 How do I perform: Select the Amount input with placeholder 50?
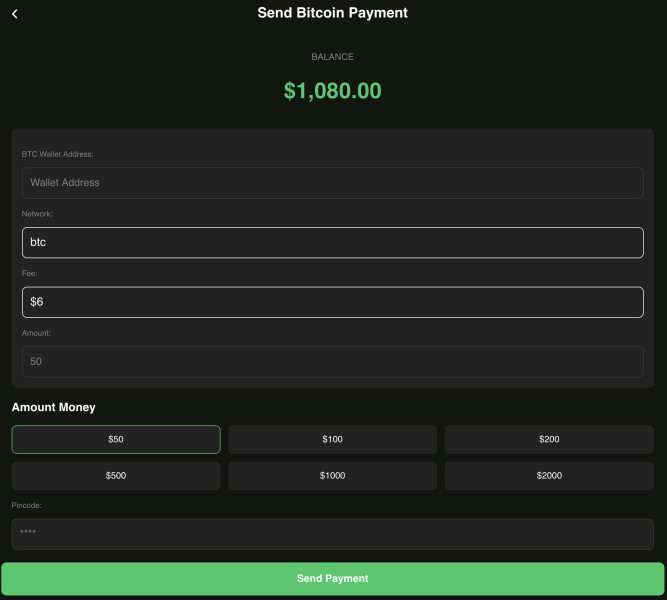[x=332, y=362]
